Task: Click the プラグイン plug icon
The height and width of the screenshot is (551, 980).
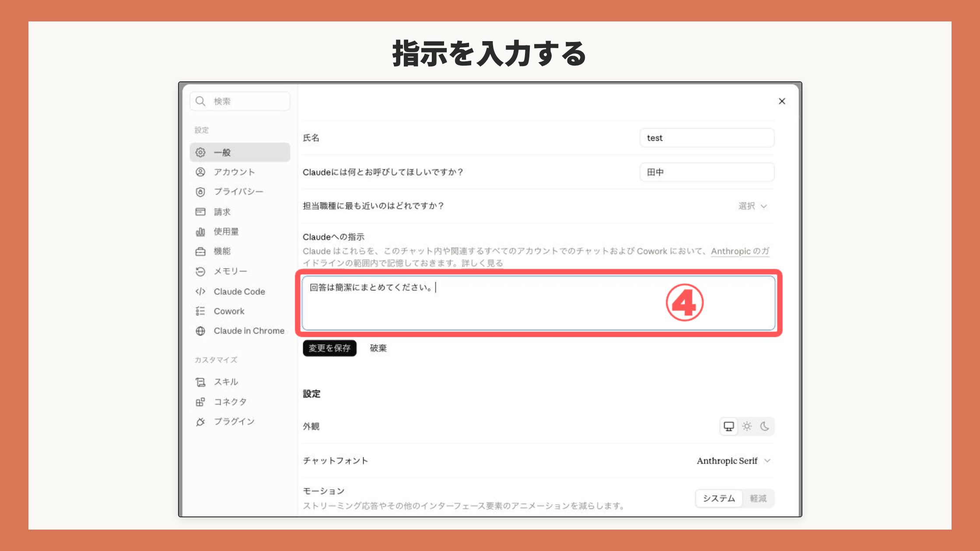Action: pyautogui.click(x=200, y=422)
